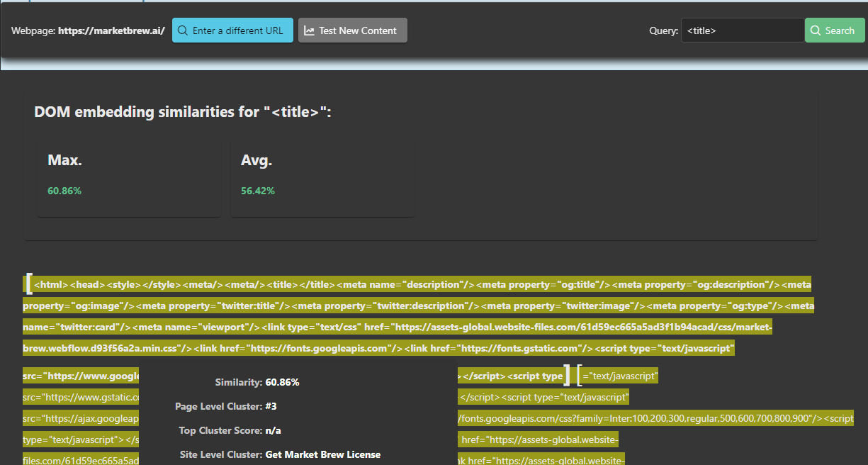Click magnifier icon in the Search button
This screenshot has width=868, height=465.
[x=816, y=30]
